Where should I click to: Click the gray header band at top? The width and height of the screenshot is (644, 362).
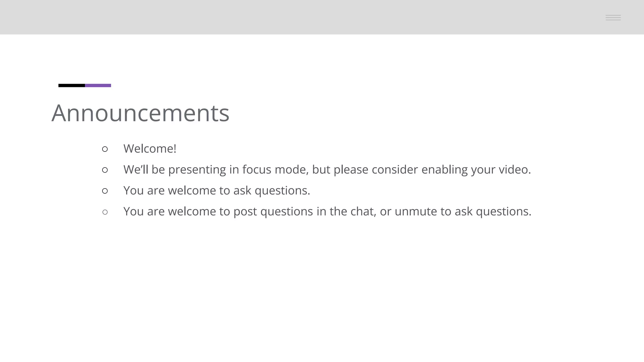tap(322, 17)
